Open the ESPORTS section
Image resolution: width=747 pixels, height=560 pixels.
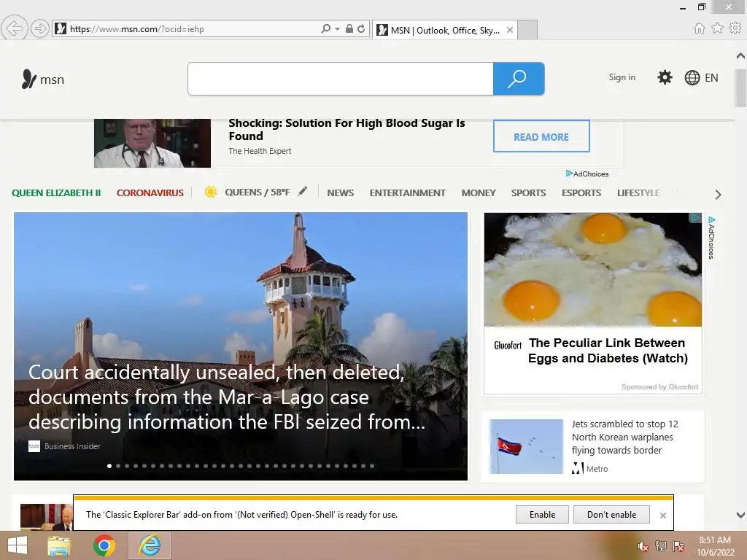[581, 192]
